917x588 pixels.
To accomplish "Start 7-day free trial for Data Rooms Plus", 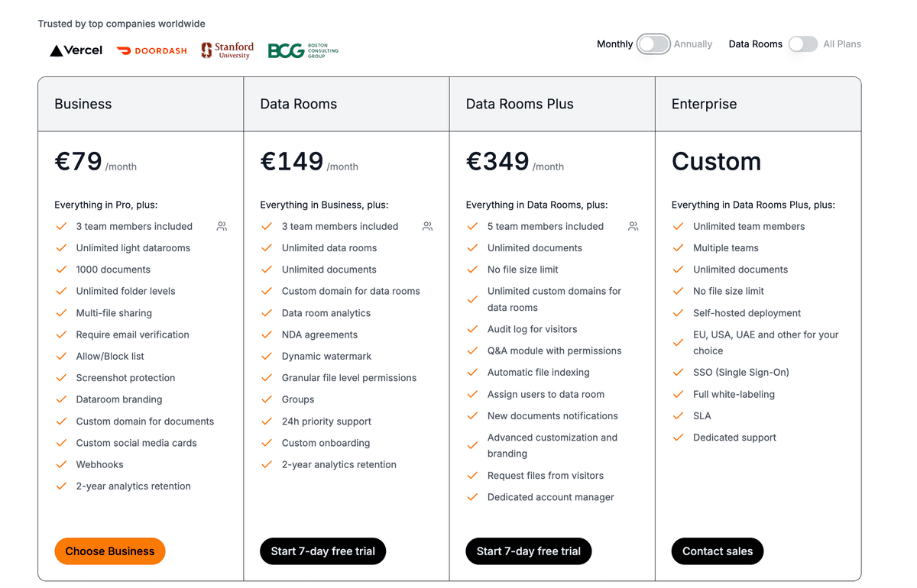I will (528, 551).
